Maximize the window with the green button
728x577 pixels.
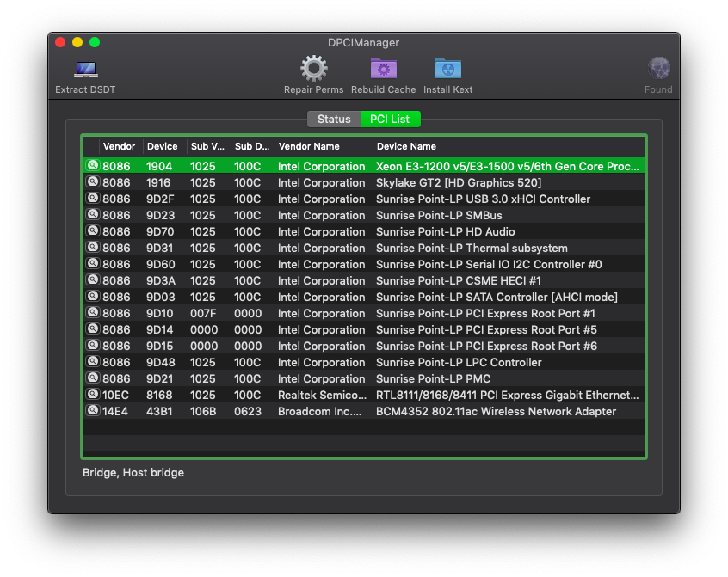click(95, 43)
